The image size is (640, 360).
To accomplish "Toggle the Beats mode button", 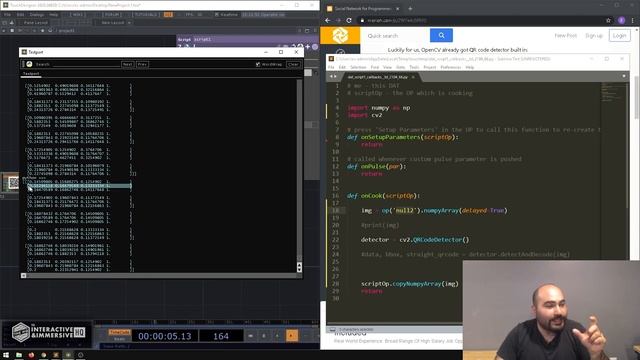I will [x=119, y=339].
